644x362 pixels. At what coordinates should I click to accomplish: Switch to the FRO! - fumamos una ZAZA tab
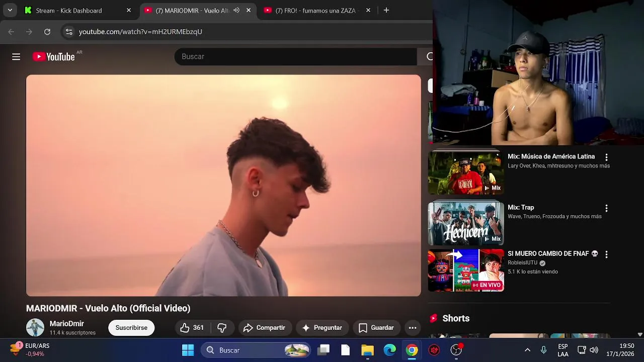coord(315,10)
